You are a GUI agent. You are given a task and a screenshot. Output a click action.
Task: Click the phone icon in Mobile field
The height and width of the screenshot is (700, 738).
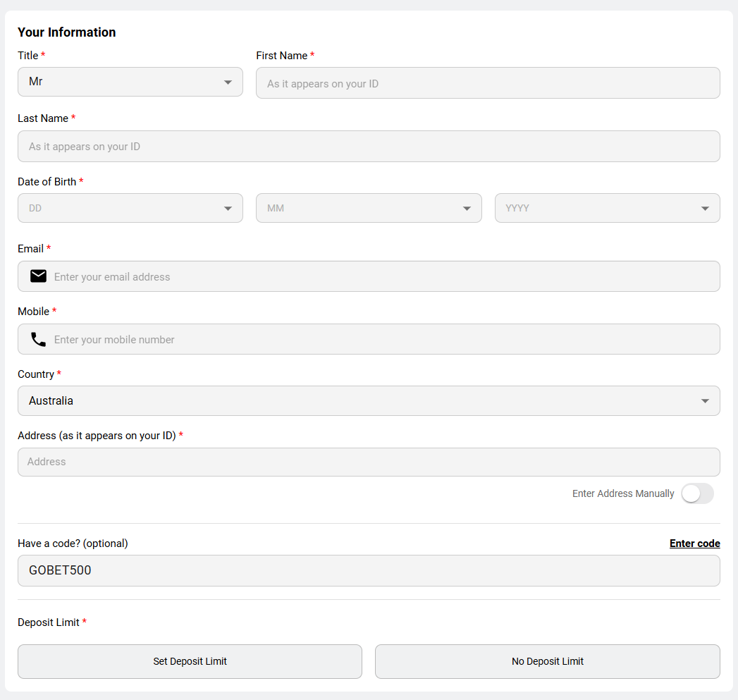[38, 339]
